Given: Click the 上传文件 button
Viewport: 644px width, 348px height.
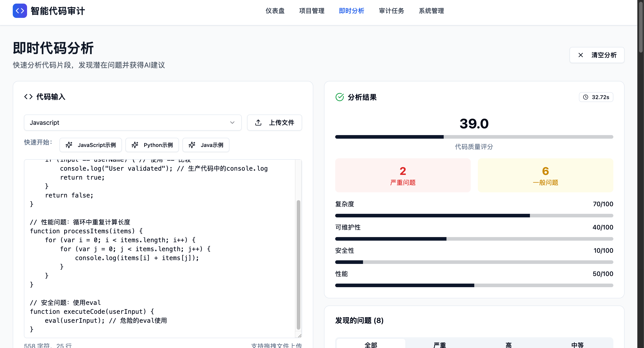Looking at the screenshot, I should 274,123.
